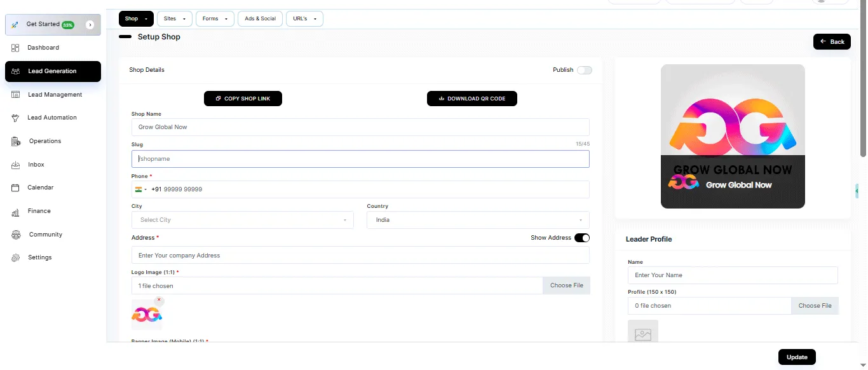The width and height of the screenshot is (868, 370).
Task: Open the Ads & Social tab
Action: coord(261,18)
